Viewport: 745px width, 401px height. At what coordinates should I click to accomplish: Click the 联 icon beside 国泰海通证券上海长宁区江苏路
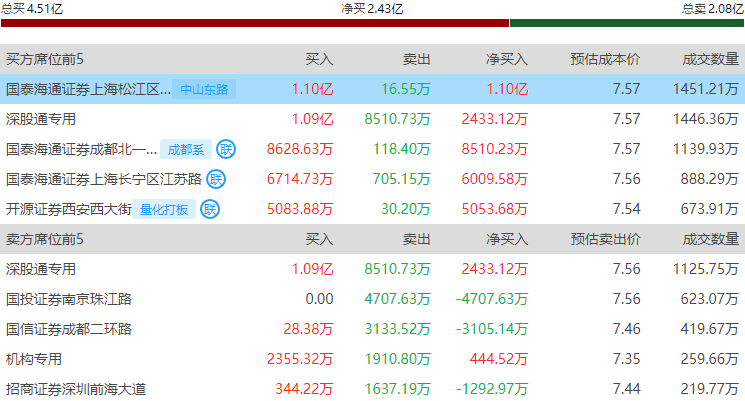point(216,179)
